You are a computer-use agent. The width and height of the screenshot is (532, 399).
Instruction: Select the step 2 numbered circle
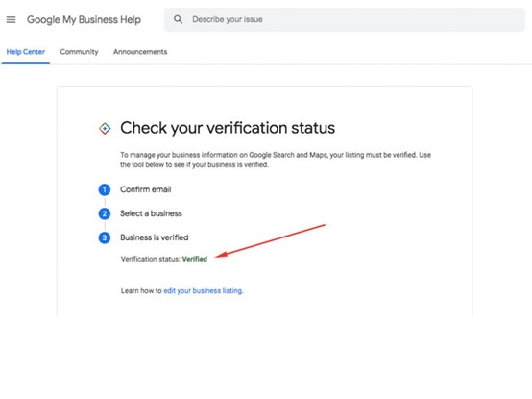point(105,213)
